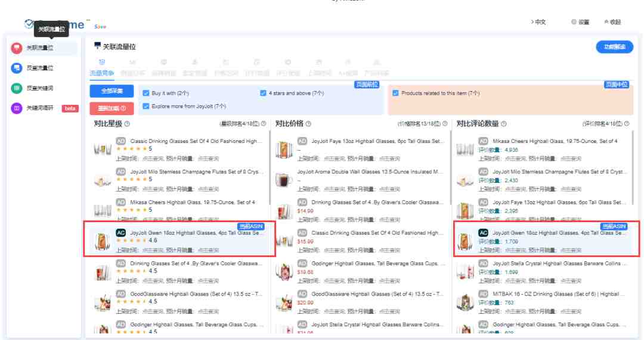Click 页面中位 label tag
This screenshot has height=340, width=644.
616,85
